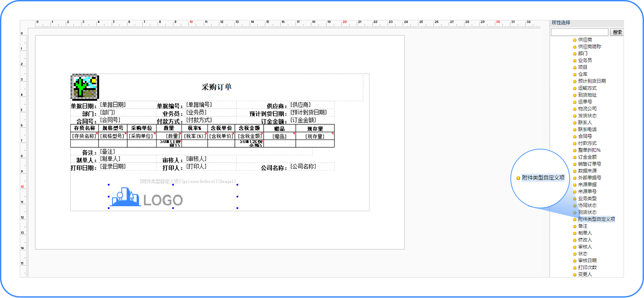Click the bullet icon beside 订金金额
The image size is (644, 298).
coord(575,157)
